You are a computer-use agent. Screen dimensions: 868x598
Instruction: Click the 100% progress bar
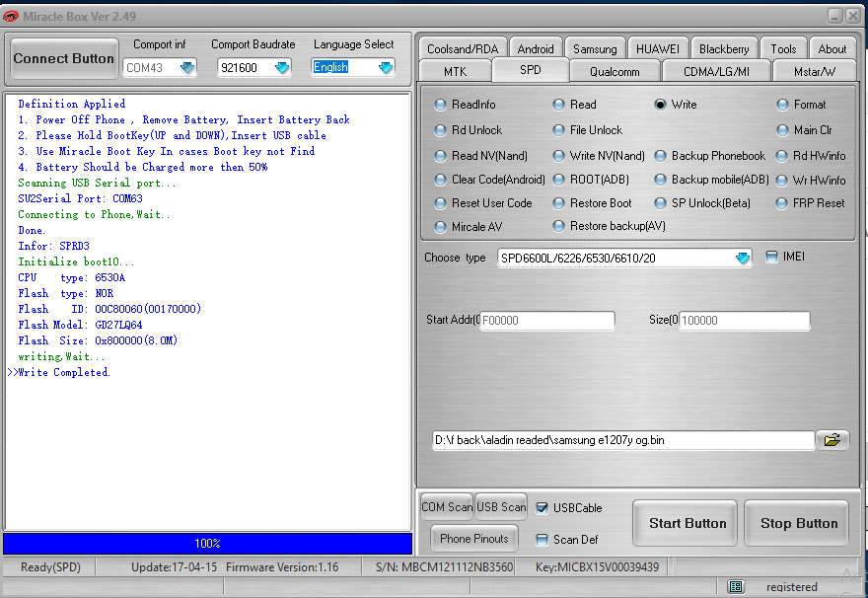pyautogui.click(x=207, y=544)
